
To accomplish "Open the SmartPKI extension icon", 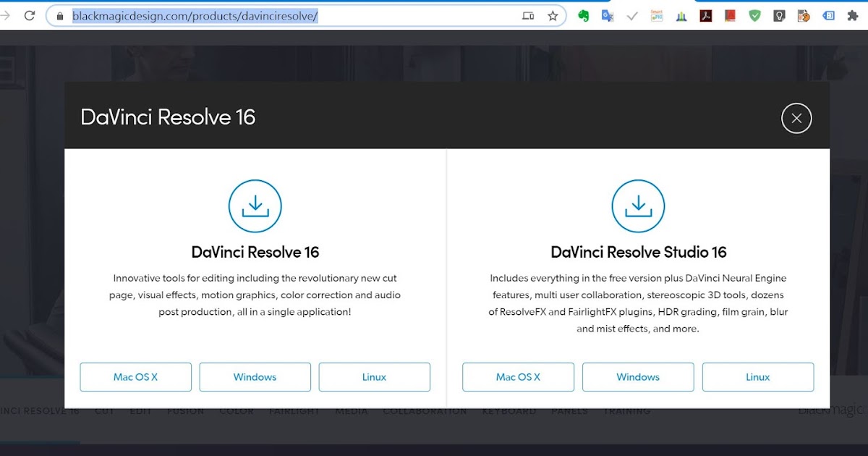I will tap(657, 15).
